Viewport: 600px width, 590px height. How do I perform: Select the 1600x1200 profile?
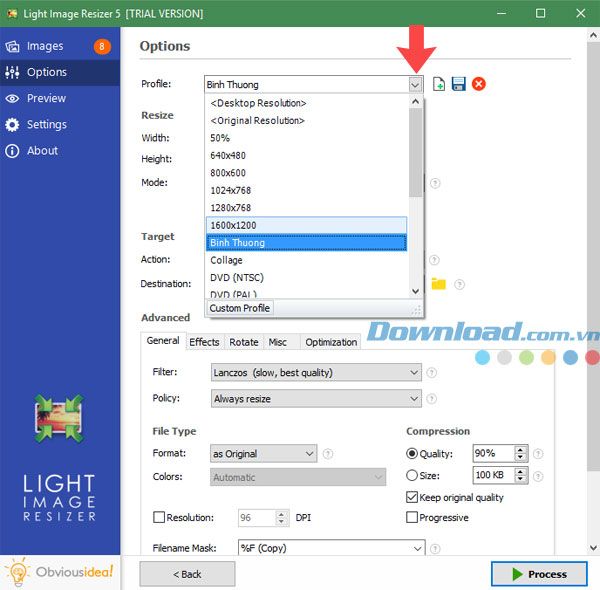(x=307, y=225)
